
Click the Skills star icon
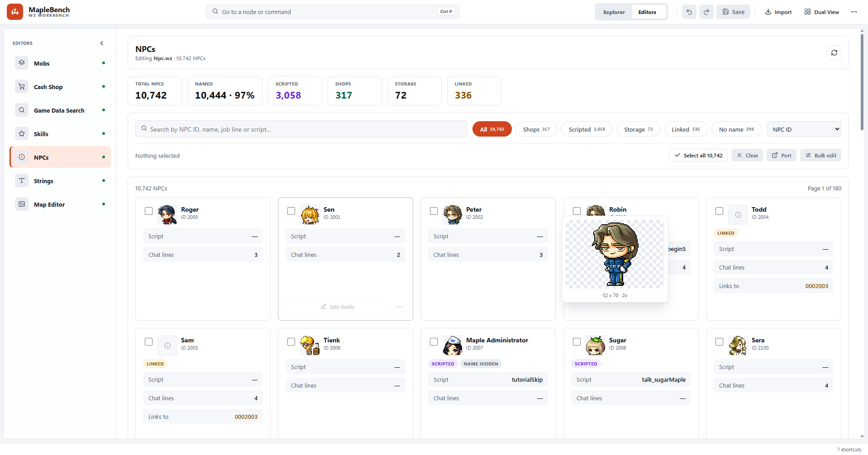(22, 133)
